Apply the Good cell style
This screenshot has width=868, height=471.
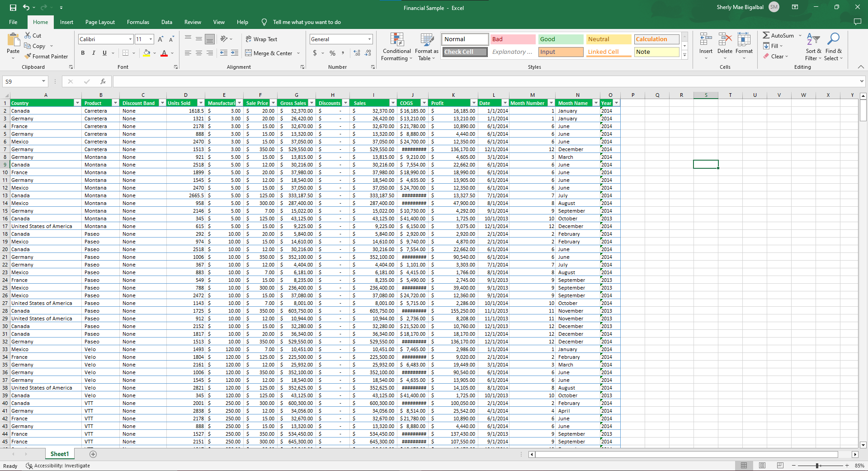click(561, 39)
